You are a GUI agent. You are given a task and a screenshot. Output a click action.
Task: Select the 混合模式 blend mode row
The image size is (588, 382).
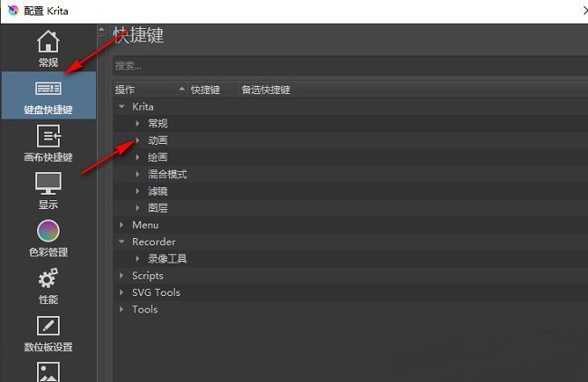pos(167,174)
